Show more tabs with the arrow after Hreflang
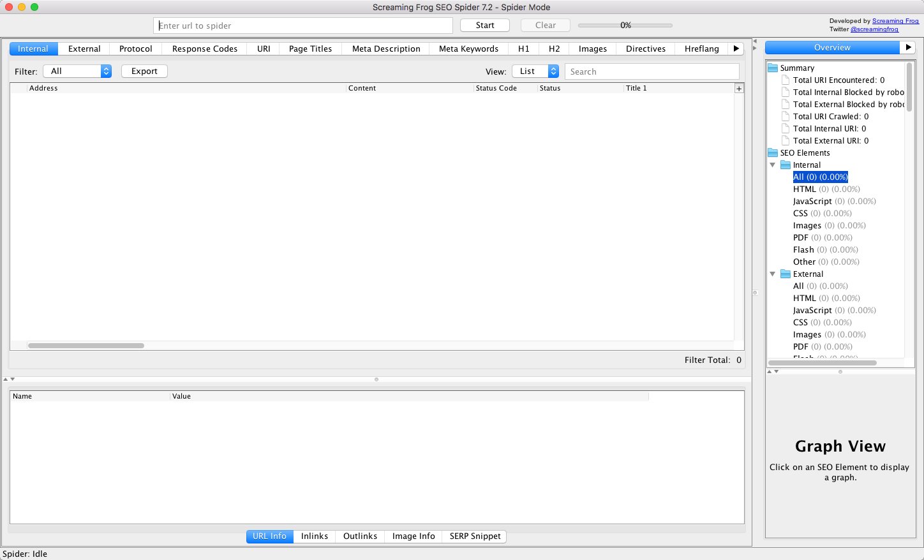924x560 pixels. click(x=736, y=48)
